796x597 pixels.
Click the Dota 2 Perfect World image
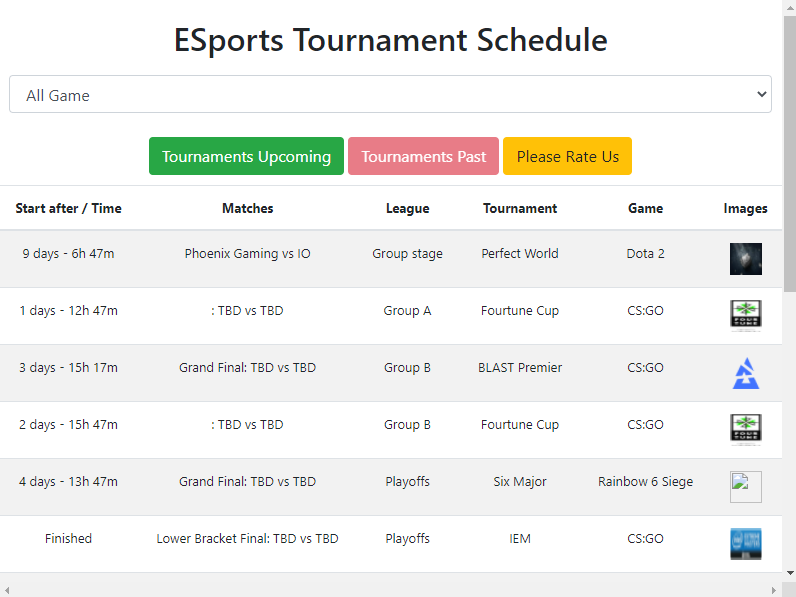(745, 258)
